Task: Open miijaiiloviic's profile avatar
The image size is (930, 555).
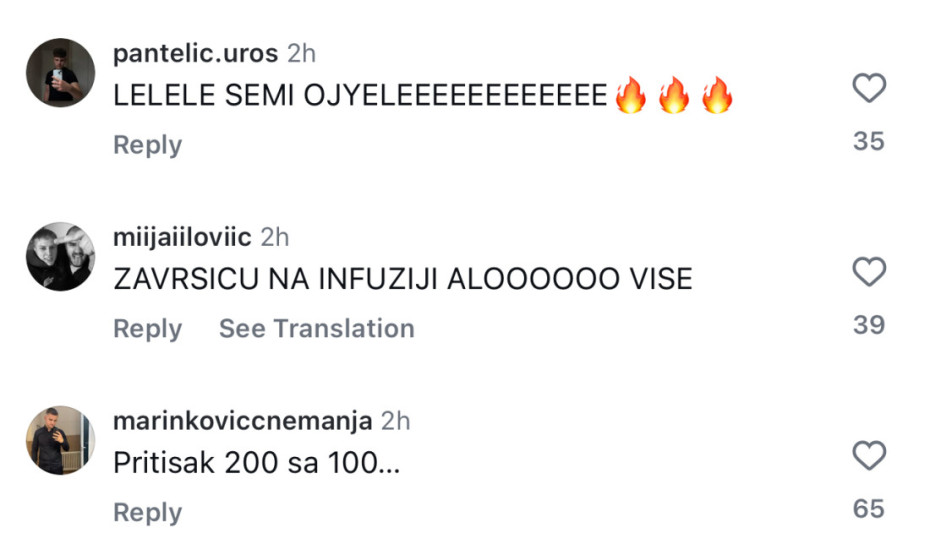Action: click(x=60, y=257)
